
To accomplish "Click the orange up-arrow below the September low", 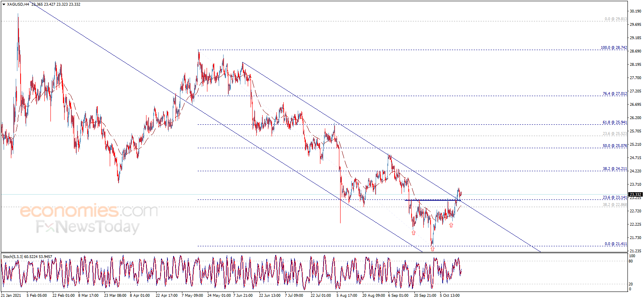I will (414, 233).
